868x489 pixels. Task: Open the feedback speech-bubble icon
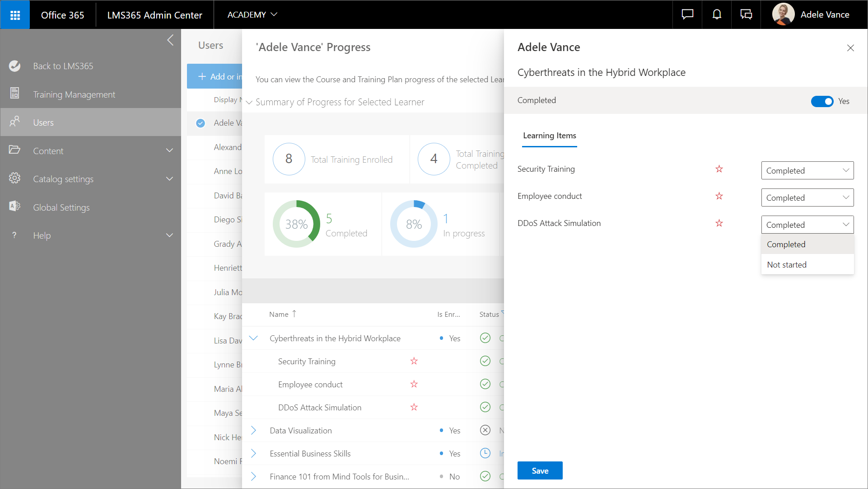(687, 15)
